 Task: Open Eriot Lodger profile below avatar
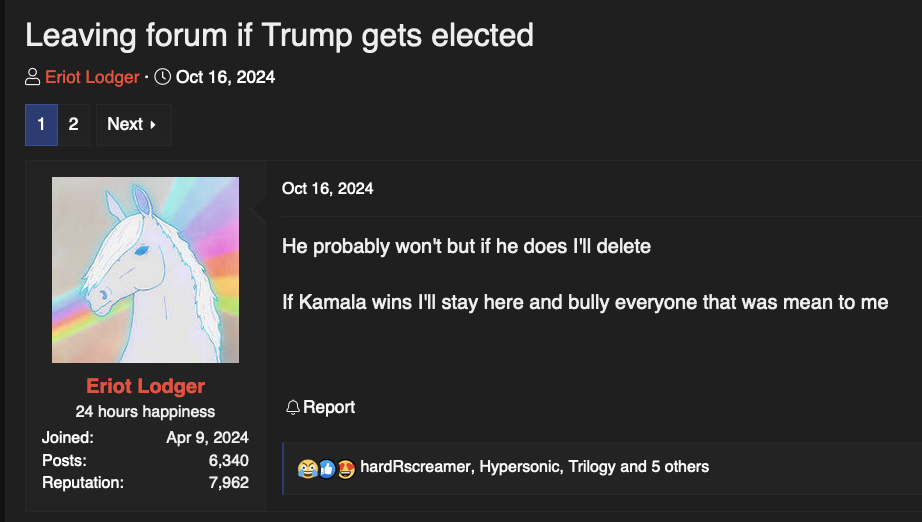[x=145, y=387]
